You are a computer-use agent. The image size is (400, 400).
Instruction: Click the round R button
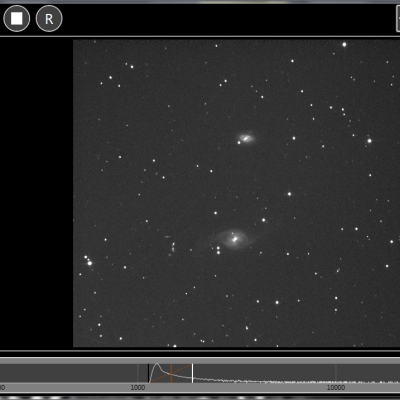(x=49, y=19)
